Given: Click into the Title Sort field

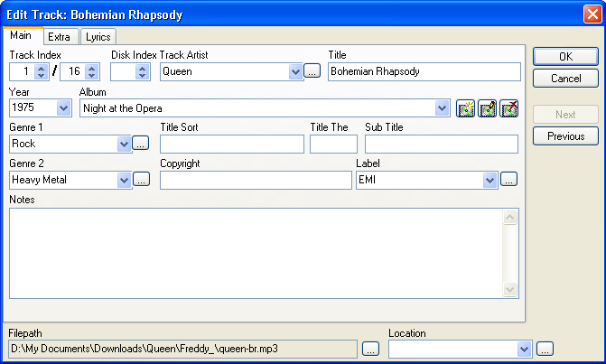Looking at the screenshot, I should [x=232, y=145].
